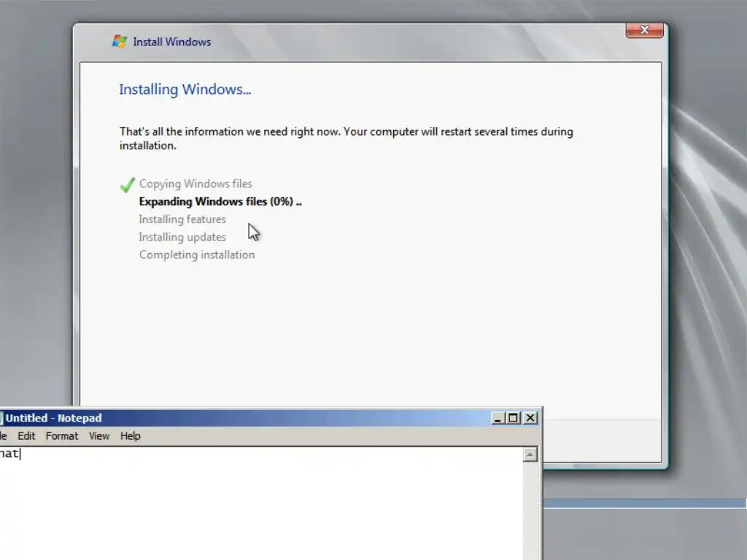Click the 'Installing features' step text

click(182, 219)
